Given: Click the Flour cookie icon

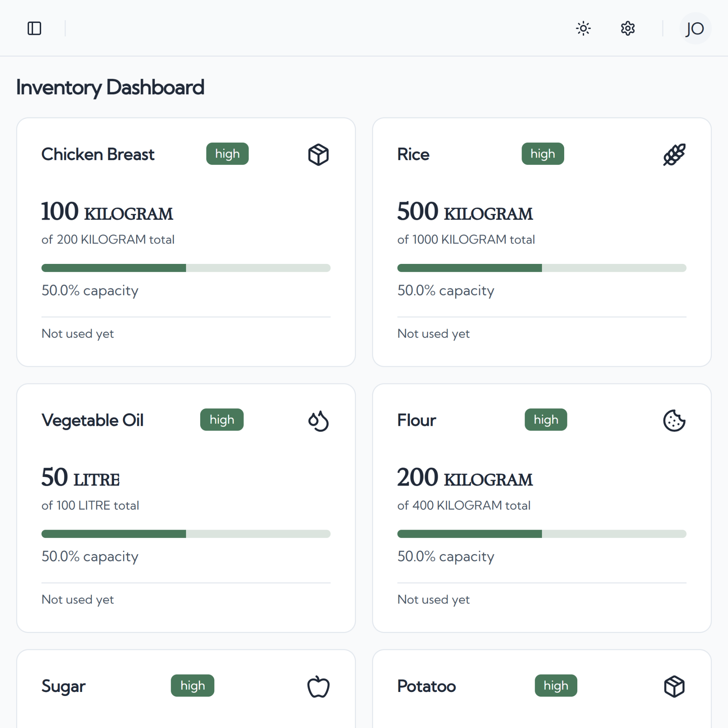Looking at the screenshot, I should coord(674,420).
